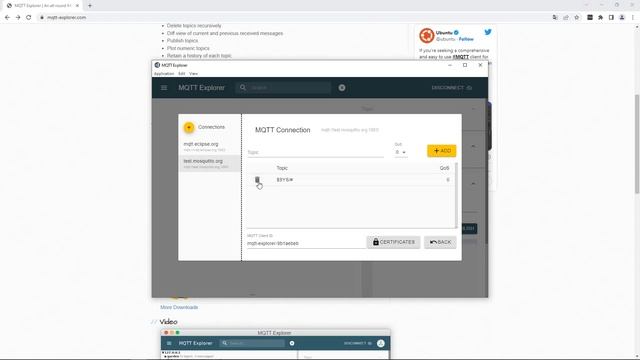Image resolution: width=640 pixels, height=360 pixels.
Task: Go back in the browser
Action: click(7, 18)
